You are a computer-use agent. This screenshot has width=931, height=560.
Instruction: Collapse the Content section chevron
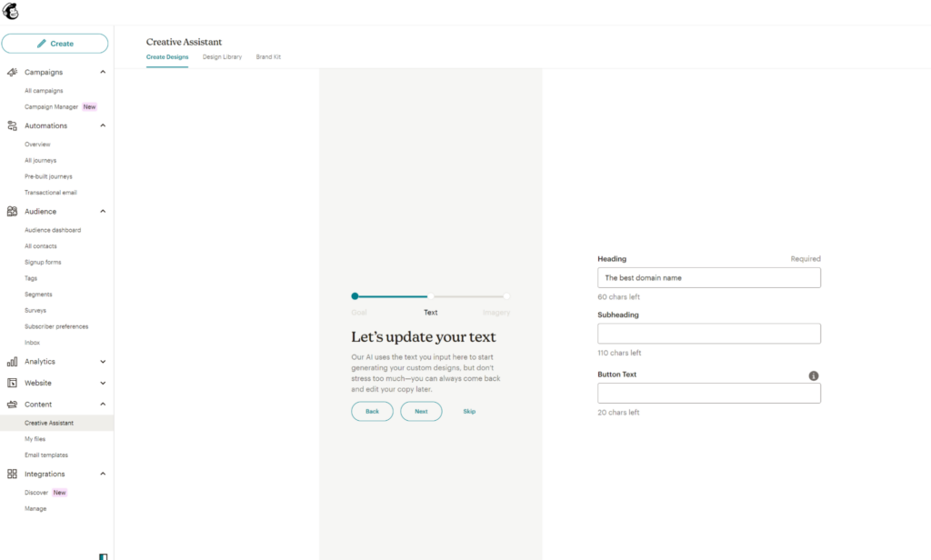[103, 405]
